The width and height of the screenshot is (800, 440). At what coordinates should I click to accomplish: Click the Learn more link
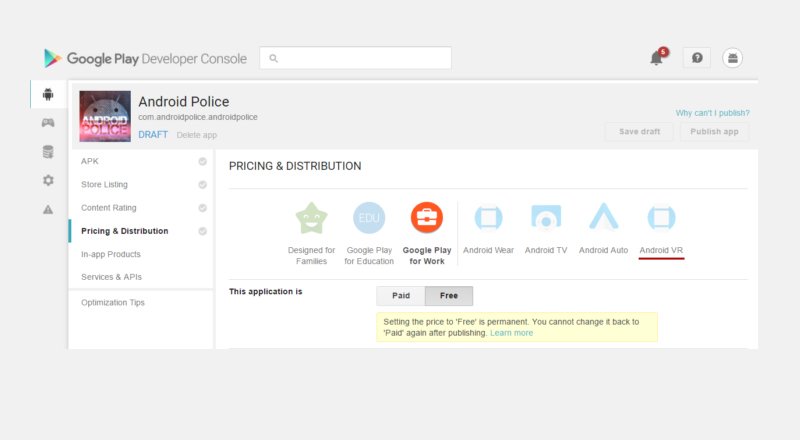pyautogui.click(x=511, y=333)
